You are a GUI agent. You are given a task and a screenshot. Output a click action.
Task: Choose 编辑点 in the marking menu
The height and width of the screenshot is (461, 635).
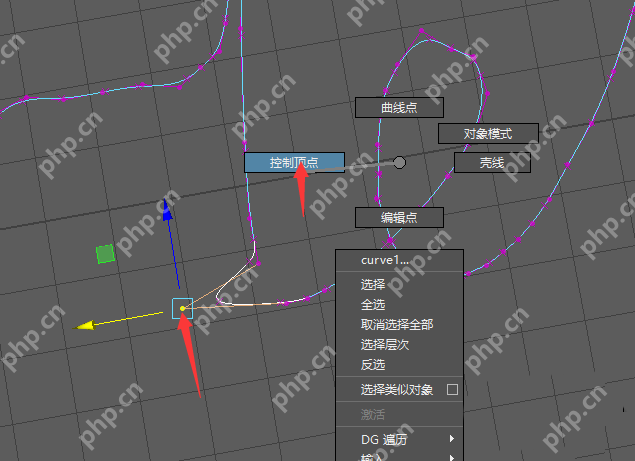pos(399,218)
